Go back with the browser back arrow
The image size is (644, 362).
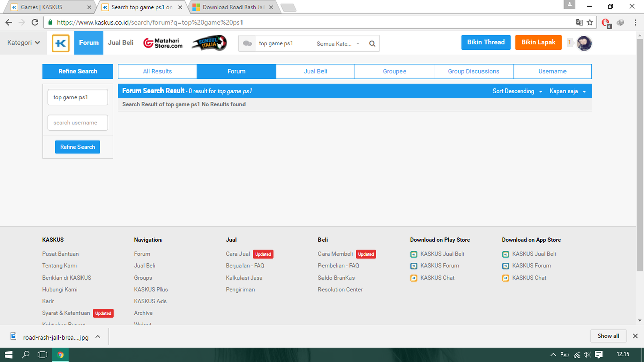pyautogui.click(x=9, y=22)
